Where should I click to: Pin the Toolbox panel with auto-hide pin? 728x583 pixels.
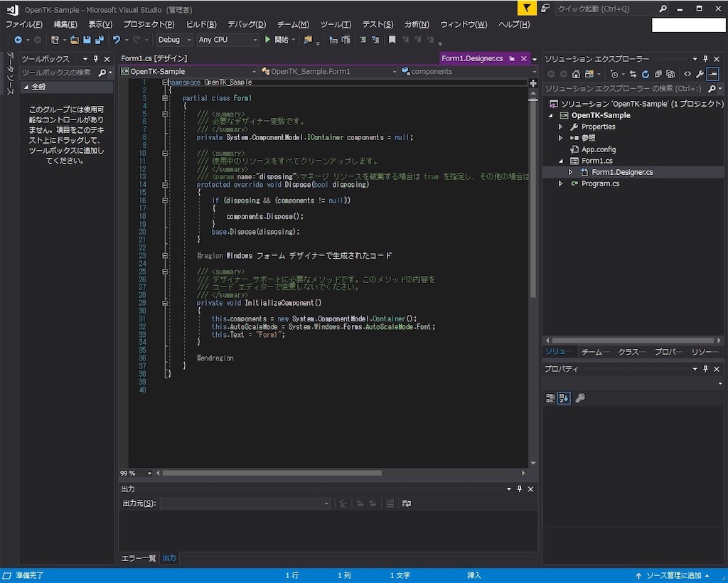coord(96,59)
